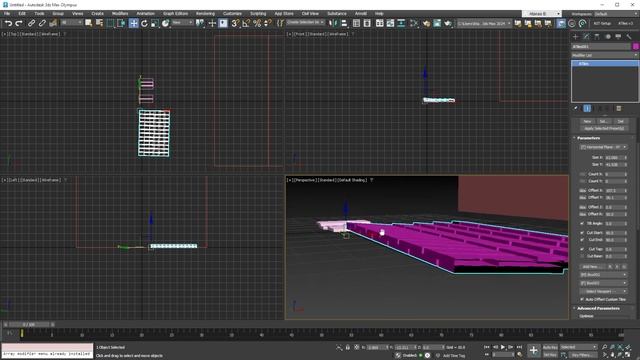Open the Rendering menu
Image resolution: width=640 pixels, height=360 pixels.
tap(205, 13)
